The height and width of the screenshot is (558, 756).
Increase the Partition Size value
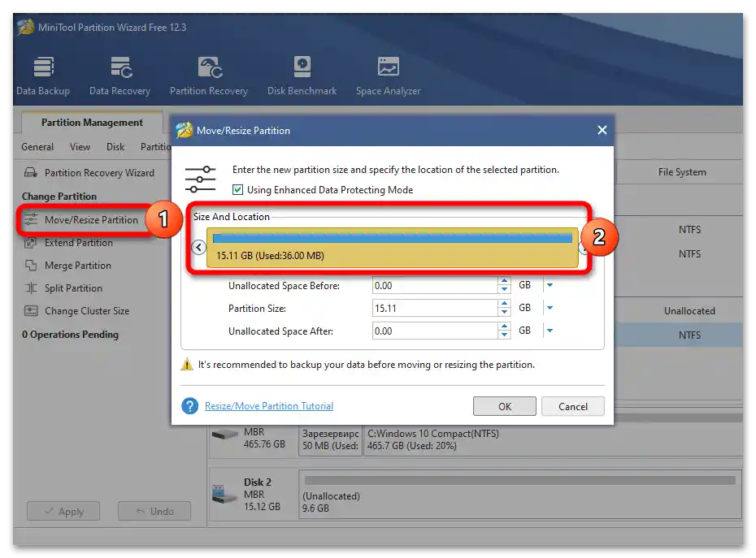[x=504, y=304]
